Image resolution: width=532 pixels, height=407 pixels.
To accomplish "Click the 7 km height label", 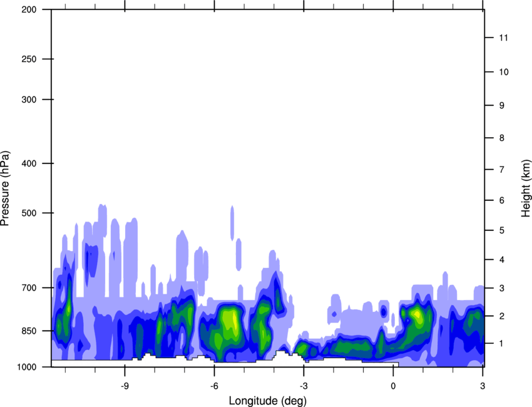I will [502, 170].
